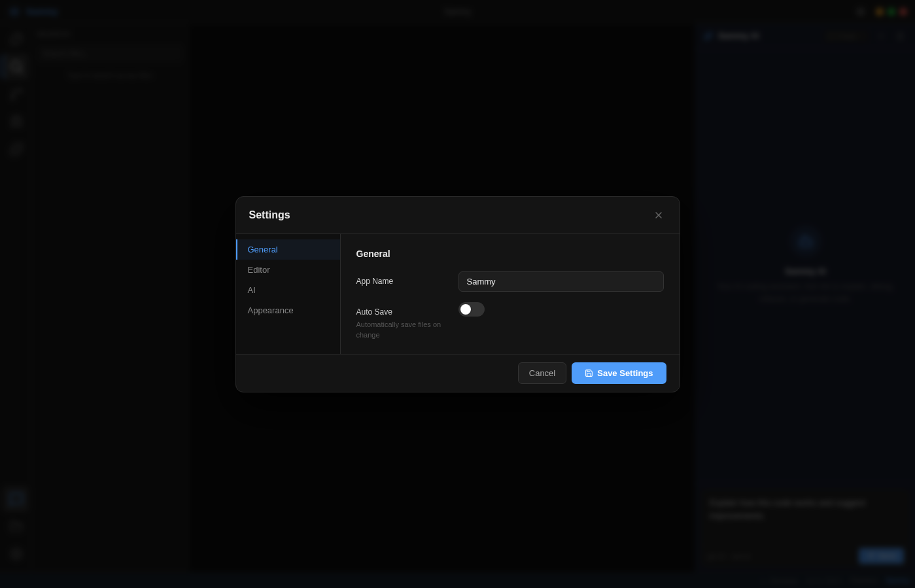
Task: Click the Sammy AI icon in the assistant panel
Action: click(x=709, y=36)
